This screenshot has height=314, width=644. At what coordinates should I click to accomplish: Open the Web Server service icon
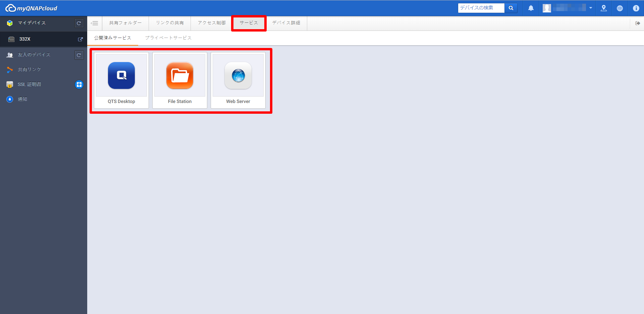point(238,75)
